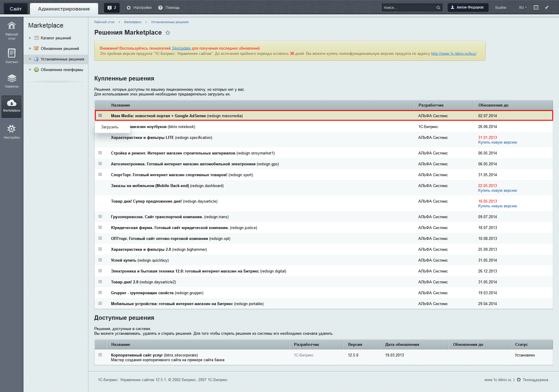Open the Рабочий стол sidebar section
Screen dimensions: 559x392
coord(11,31)
